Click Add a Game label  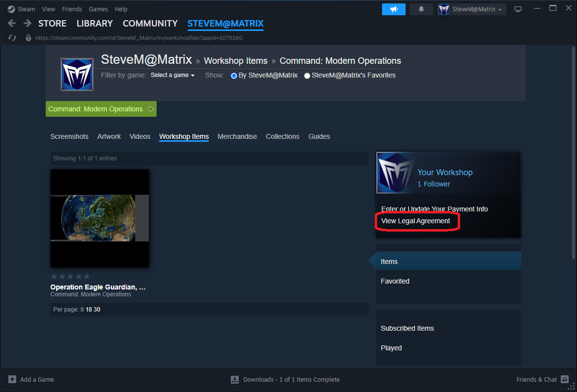click(x=37, y=380)
